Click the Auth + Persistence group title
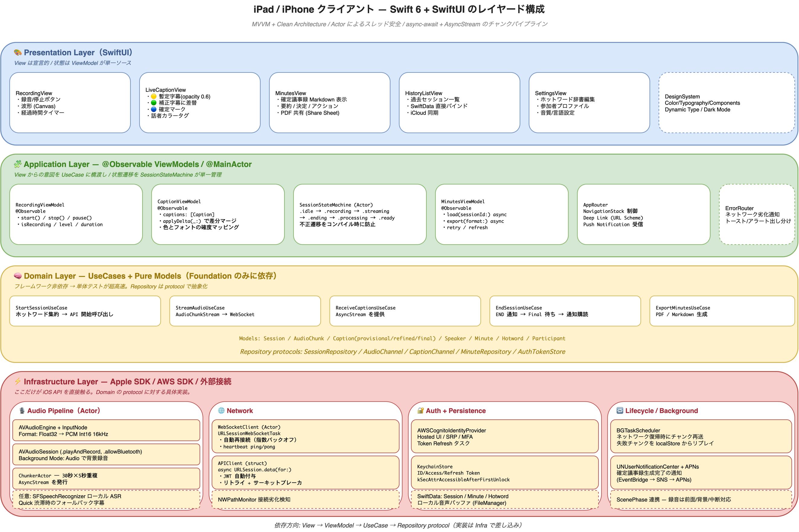Viewport: 799px width, 532px height. [456, 411]
